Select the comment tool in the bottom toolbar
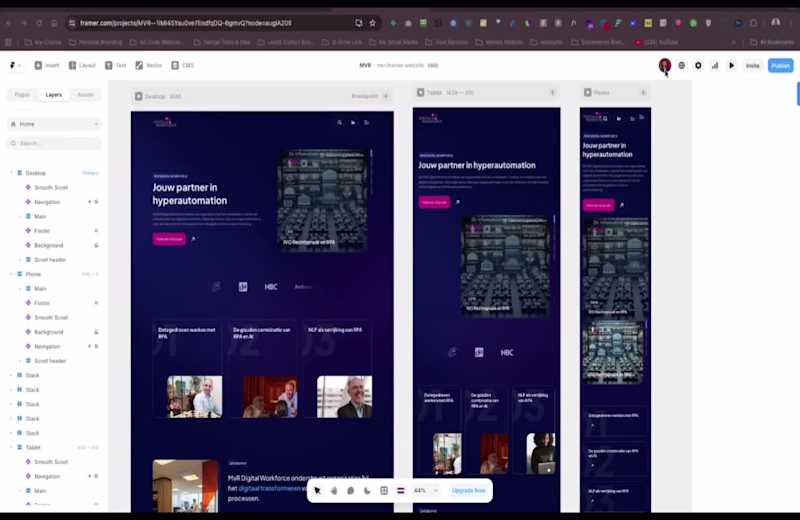Screen dimensions: 800x520 351,490
